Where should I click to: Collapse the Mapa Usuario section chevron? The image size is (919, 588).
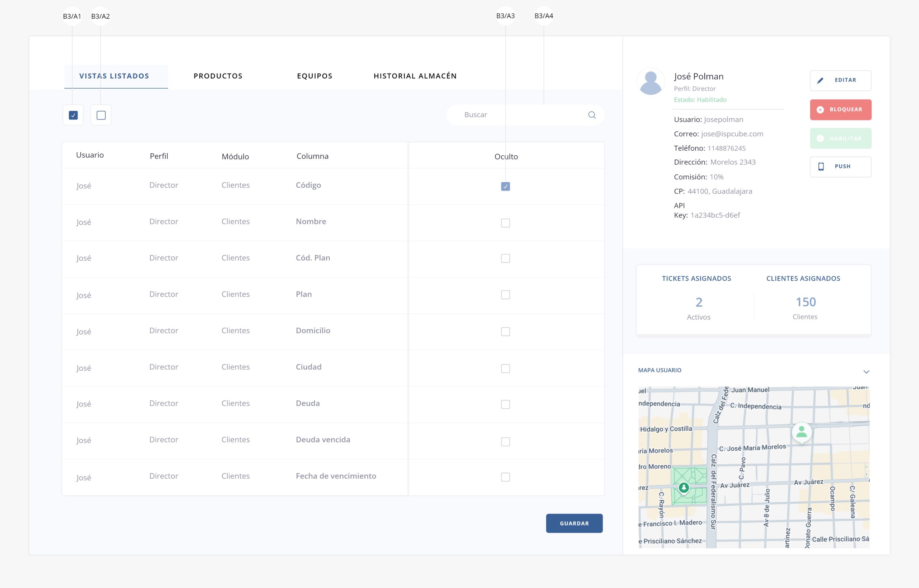pos(866,372)
